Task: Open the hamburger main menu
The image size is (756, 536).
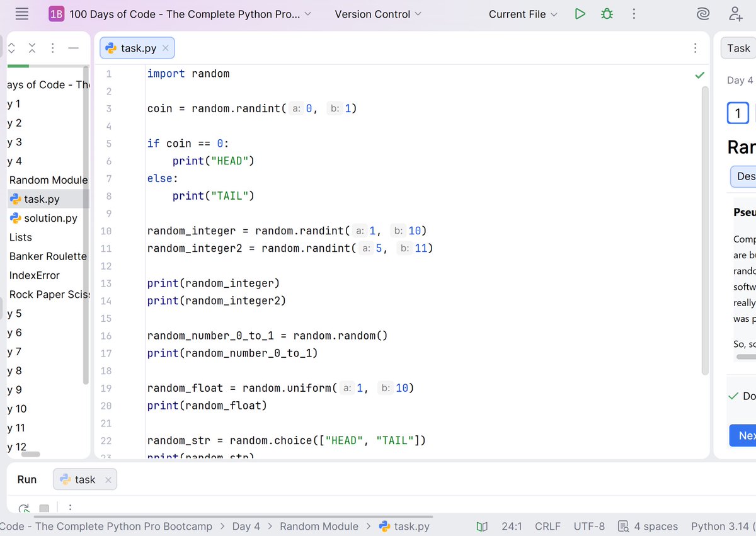Action: click(x=21, y=14)
